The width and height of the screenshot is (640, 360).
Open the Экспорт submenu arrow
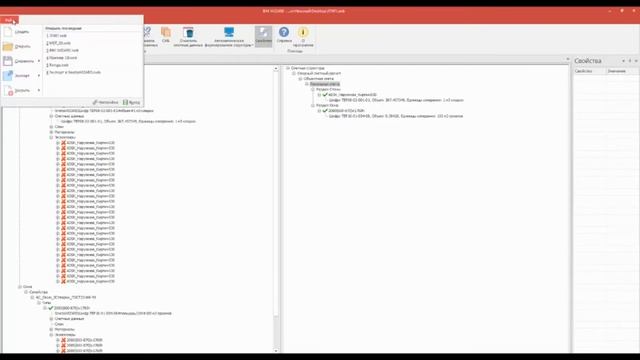(39, 76)
